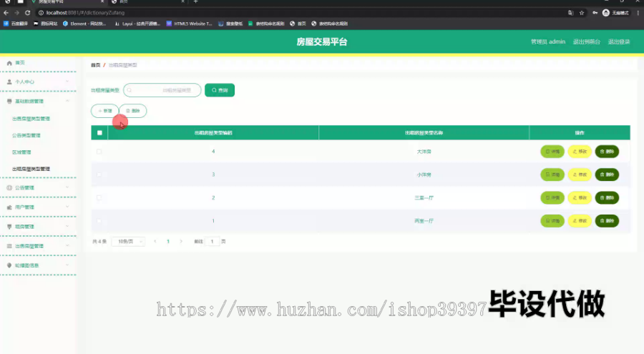
Task: Click 修改 button for 小洋房 row
Action: click(580, 174)
